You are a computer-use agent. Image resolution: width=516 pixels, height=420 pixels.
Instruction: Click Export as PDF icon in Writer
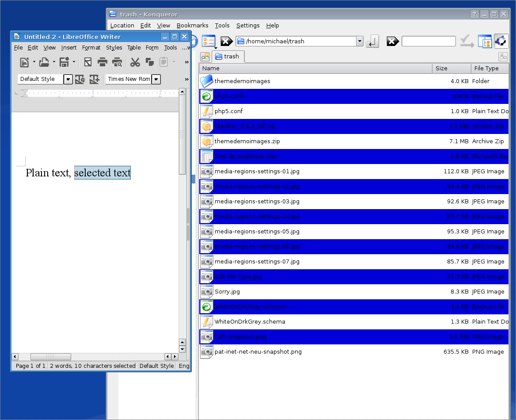pos(87,62)
